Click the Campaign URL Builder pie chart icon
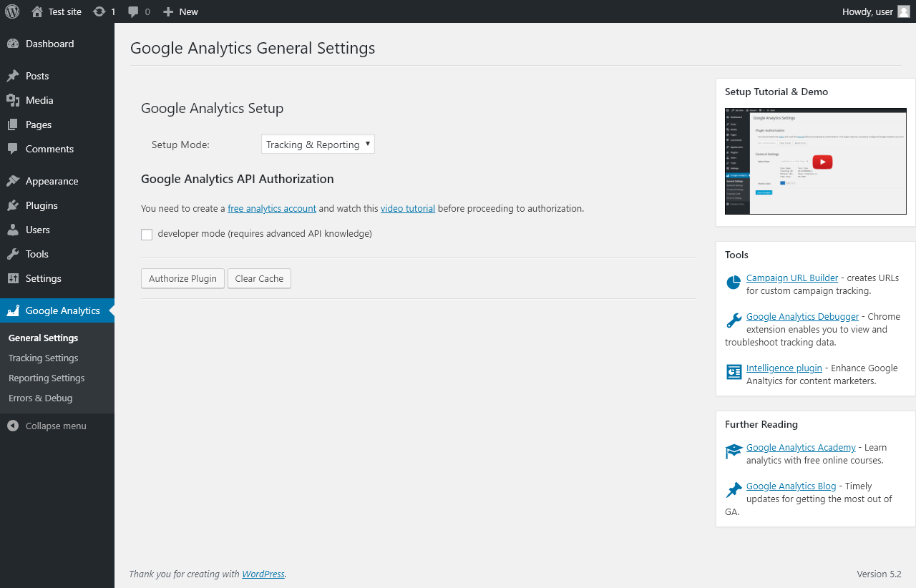Image resolution: width=916 pixels, height=588 pixels. point(734,283)
